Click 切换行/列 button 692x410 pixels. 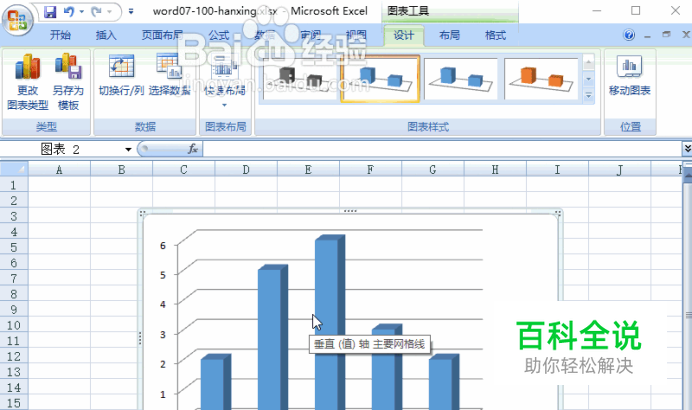coord(121,75)
